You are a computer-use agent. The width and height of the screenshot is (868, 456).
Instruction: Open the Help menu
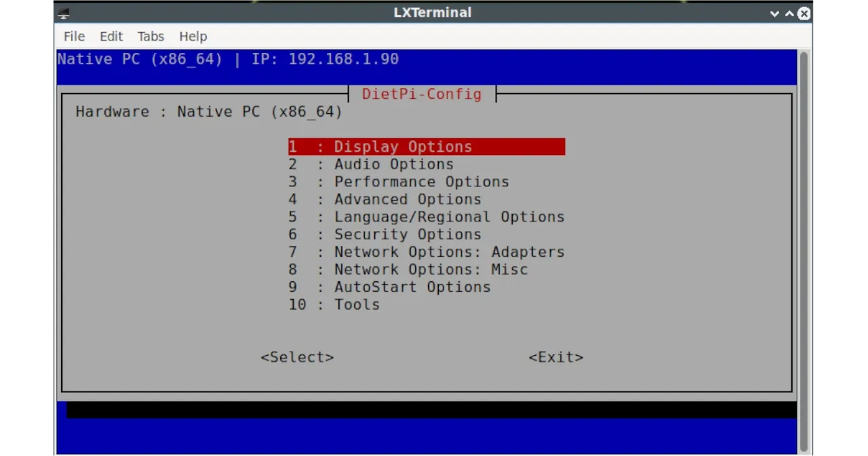(x=193, y=37)
